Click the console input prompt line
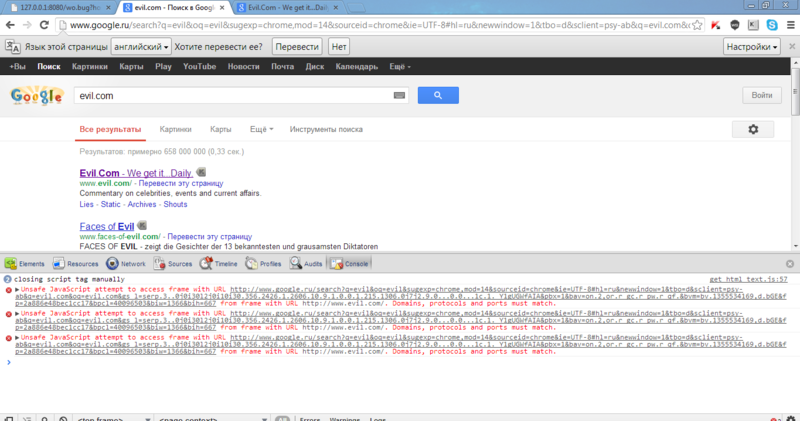 pos(400,362)
